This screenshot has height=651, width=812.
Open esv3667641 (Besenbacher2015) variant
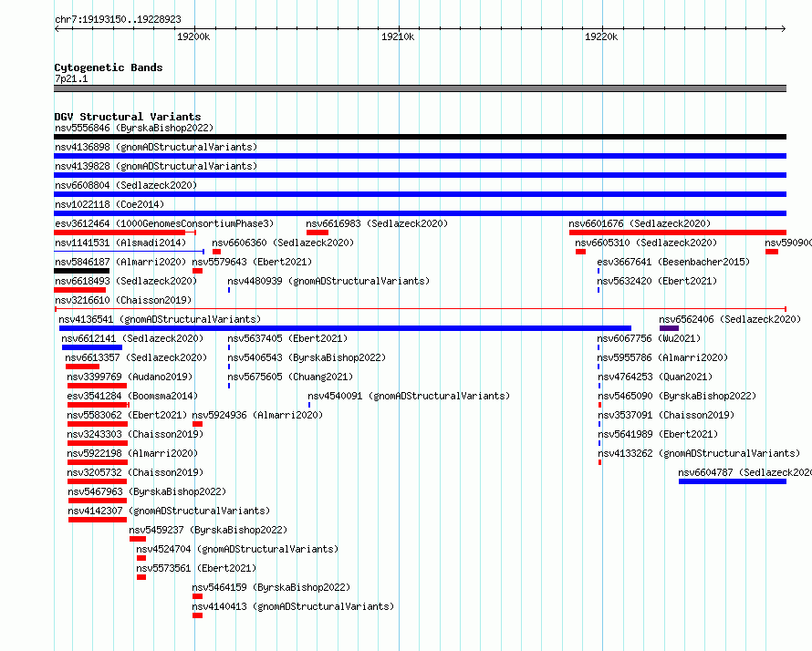point(673,262)
